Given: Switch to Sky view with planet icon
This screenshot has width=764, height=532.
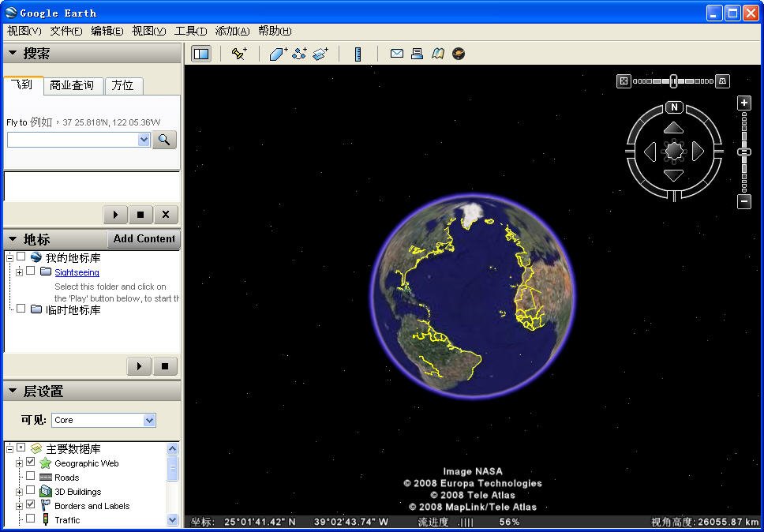Looking at the screenshot, I should 459,54.
